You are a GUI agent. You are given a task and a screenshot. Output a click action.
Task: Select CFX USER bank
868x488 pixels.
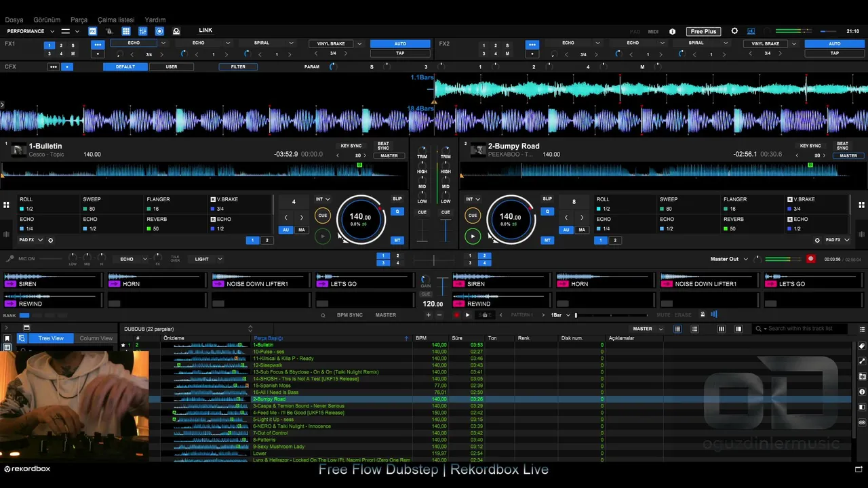click(x=172, y=67)
